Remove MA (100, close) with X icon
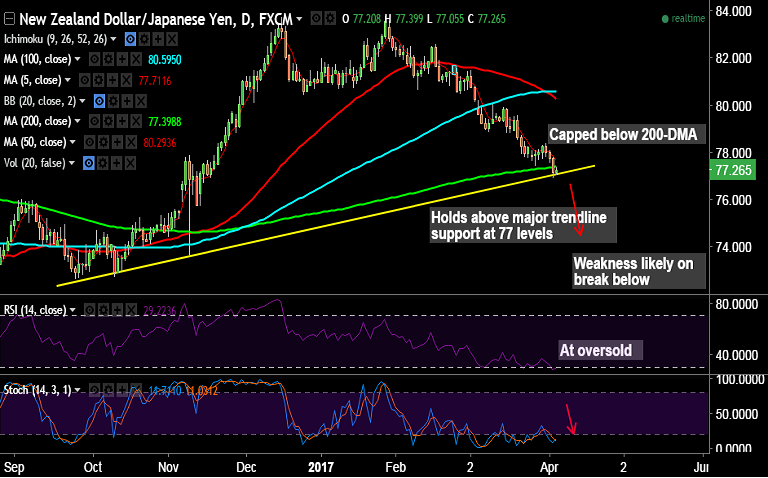Viewport: 768px width, 478px height. coord(136,60)
